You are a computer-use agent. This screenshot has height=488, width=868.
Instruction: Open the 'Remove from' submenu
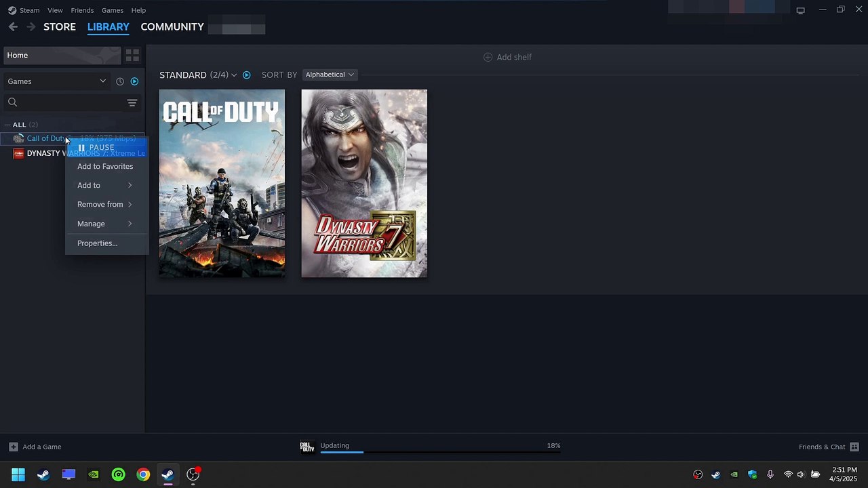(x=106, y=204)
